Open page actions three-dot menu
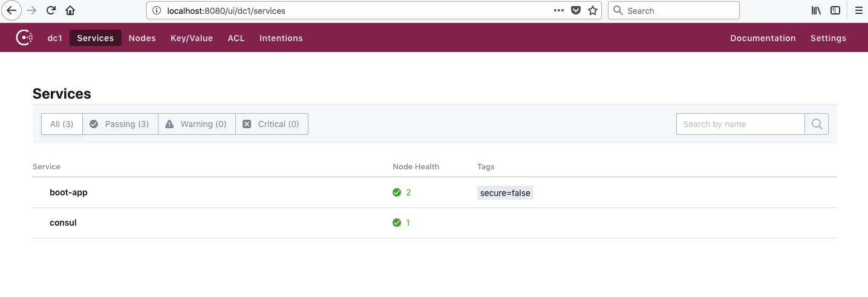Screen dimensions: 868x297 coord(559,10)
